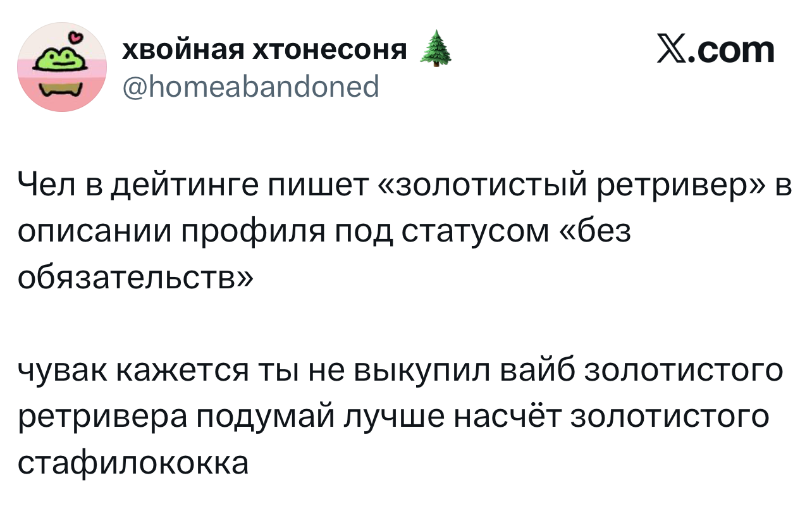Click the pink heart above the frog
The width and height of the screenshot is (812, 509).
pyautogui.click(x=77, y=37)
